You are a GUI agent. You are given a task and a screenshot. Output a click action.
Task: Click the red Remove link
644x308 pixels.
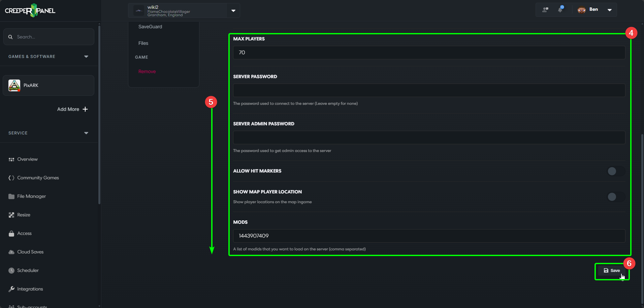pyautogui.click(x=147, y=71)
